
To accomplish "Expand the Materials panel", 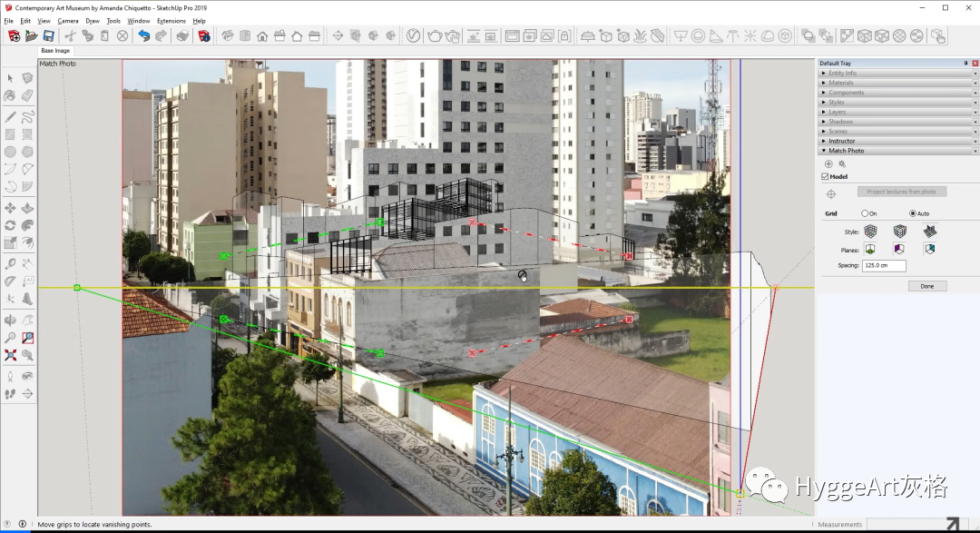I will [x=898, y=83].
